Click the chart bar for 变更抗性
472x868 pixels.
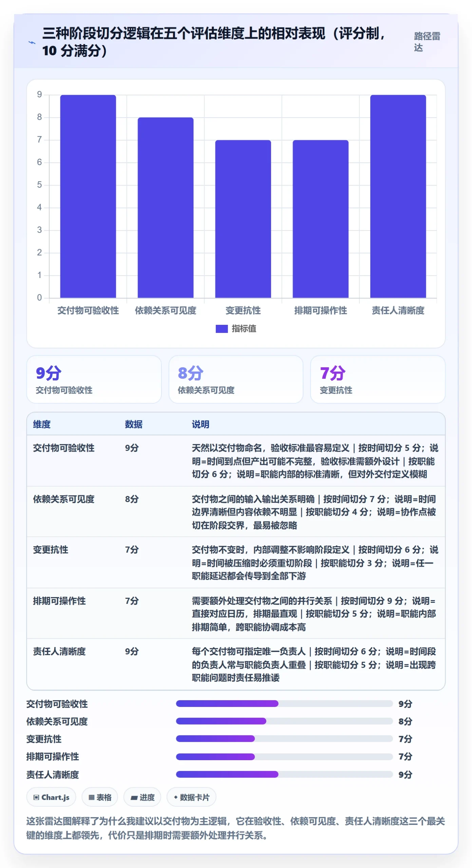243,219
